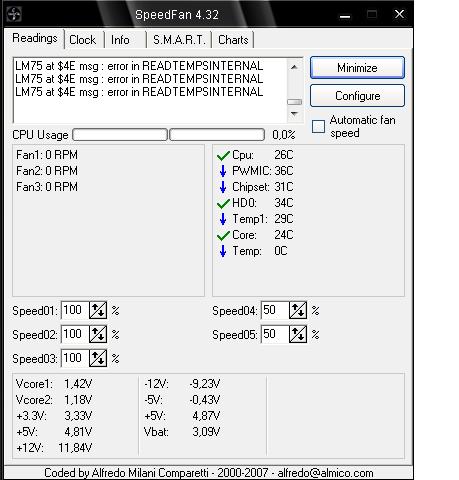Adjust Speed02 with its up/down spinner
The width and height of the screenshot is (459, 480).
98,334
